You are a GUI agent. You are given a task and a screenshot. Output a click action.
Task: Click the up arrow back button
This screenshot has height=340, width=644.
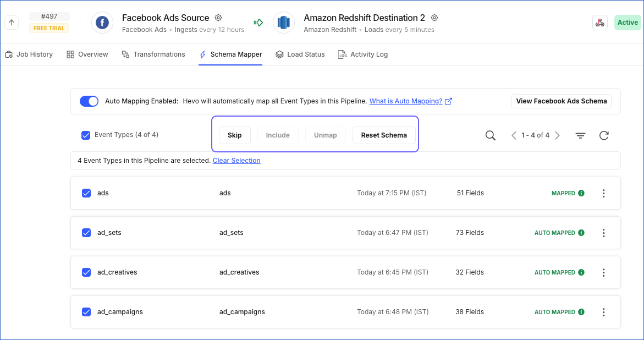point(12,23)
